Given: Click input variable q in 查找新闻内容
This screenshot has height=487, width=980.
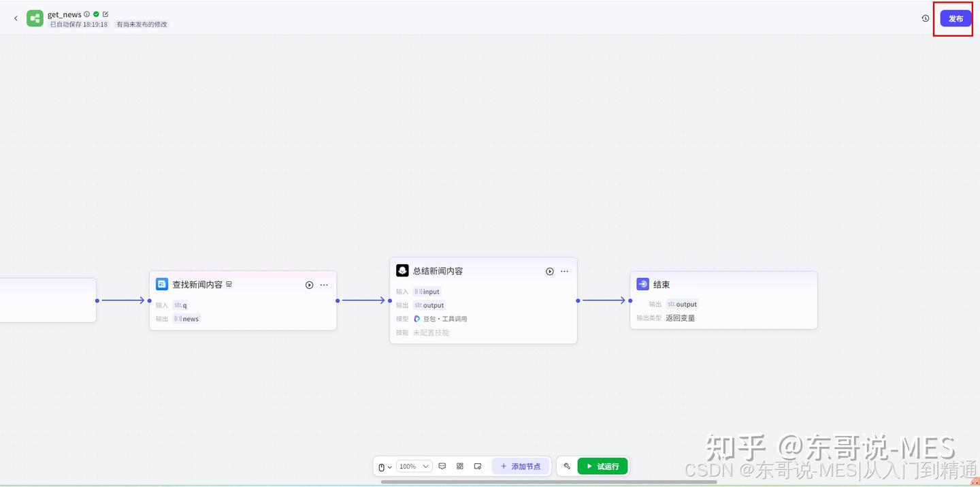Looking at the screenshot, I should click(180, 305).
